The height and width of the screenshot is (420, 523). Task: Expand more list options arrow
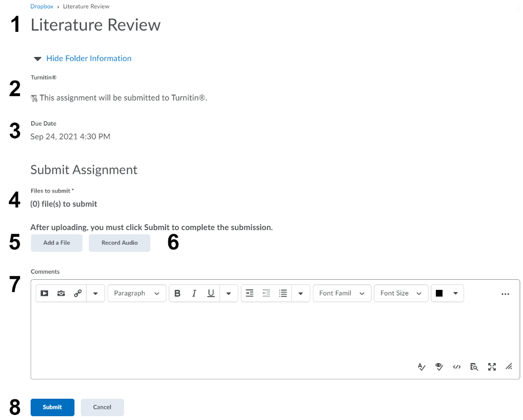coord(301,294)
